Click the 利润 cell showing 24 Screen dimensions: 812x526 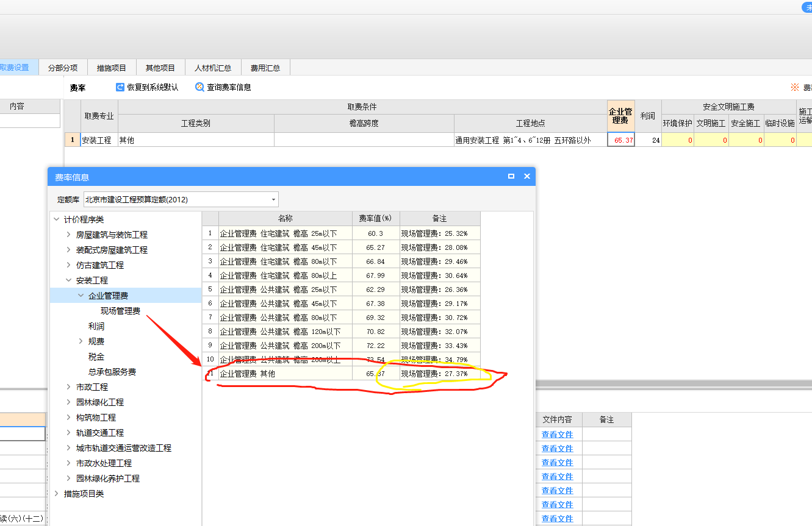click(648, 140)
